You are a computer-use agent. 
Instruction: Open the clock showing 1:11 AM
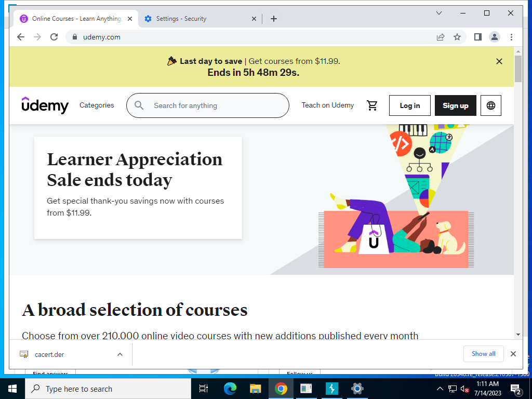coord(487,389)
